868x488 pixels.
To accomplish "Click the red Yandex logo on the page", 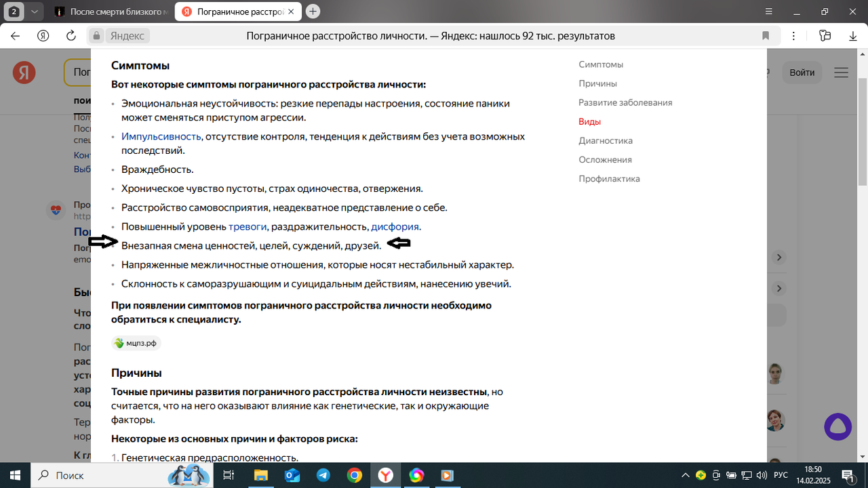I will pyautogui.click(x=24, y=73).
